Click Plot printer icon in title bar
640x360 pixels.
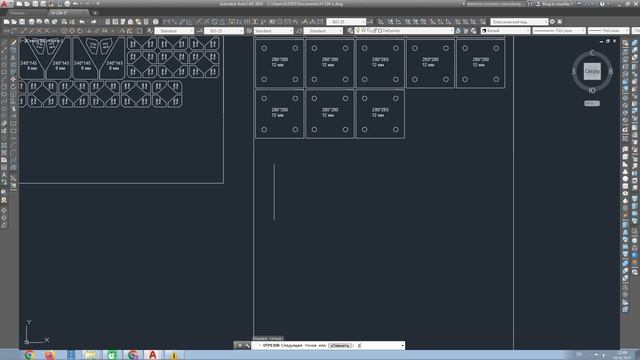[x=67, y=4]
